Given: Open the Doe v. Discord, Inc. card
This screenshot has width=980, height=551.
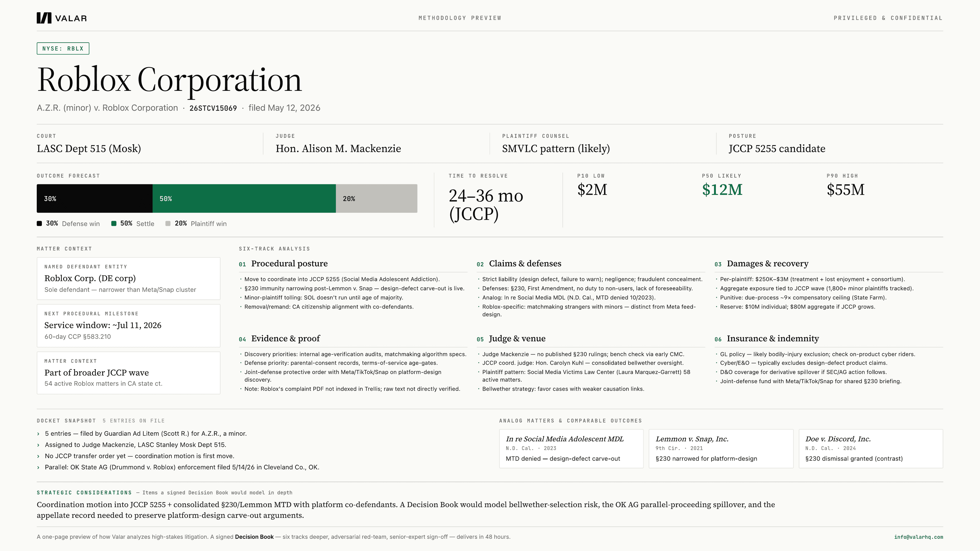Looking at the screenshot, I should (x=871, y=449).
